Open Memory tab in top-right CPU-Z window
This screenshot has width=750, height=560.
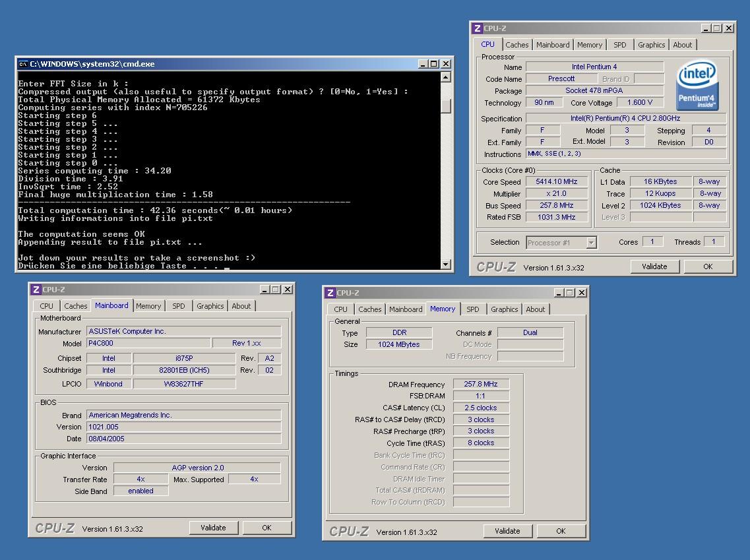coord(589,45)
